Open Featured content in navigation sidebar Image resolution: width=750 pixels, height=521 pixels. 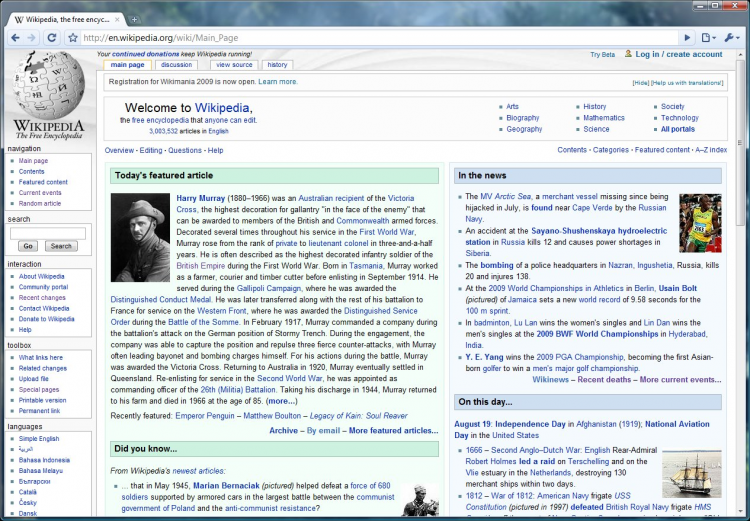click(x=43, y=182)
